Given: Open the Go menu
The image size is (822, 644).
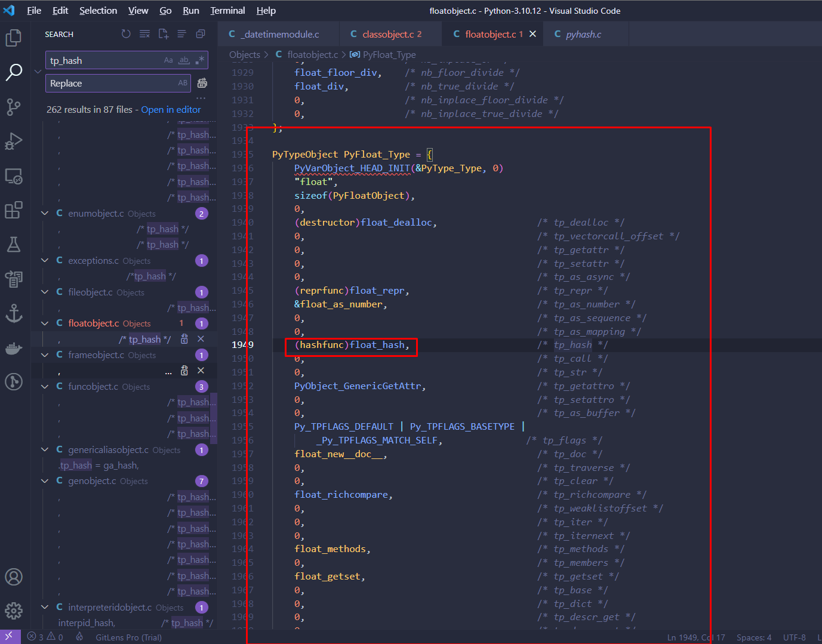Looking at the screenshot, I should tap(165, 11).
